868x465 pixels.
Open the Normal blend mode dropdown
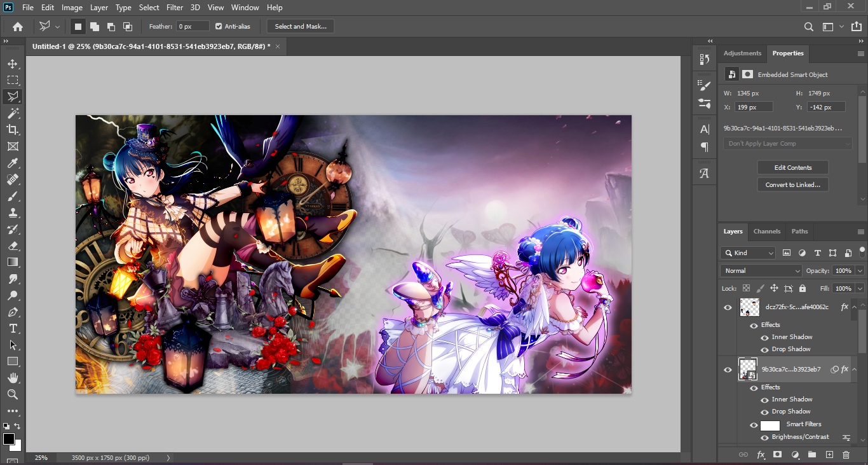point(761,270)
